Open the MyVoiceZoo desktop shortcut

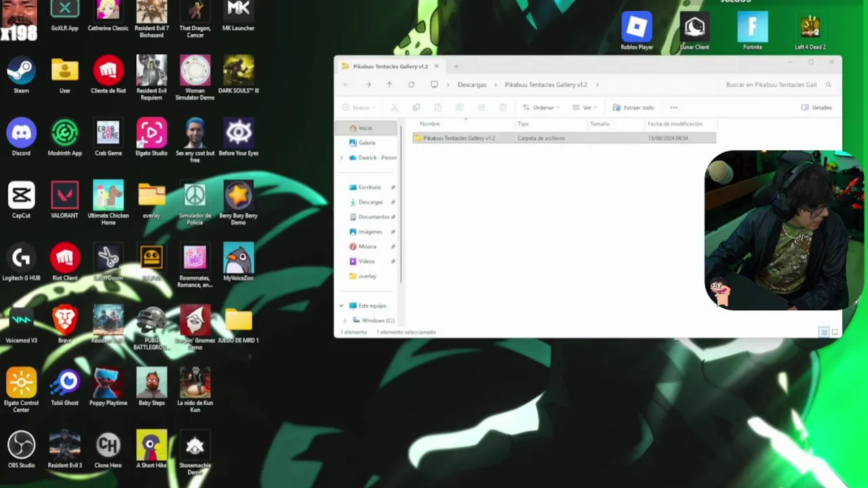(x=238, y=262)
